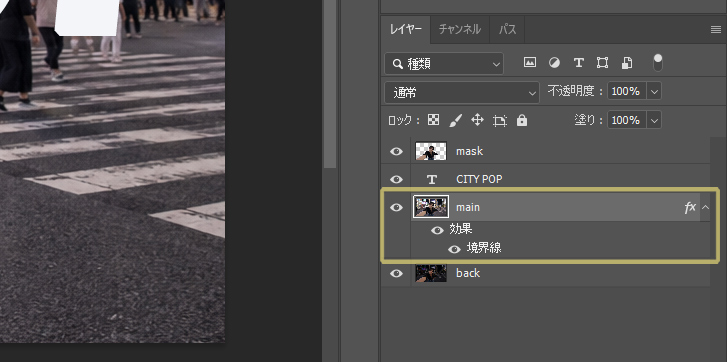Lock position move icon

point(477,121)
